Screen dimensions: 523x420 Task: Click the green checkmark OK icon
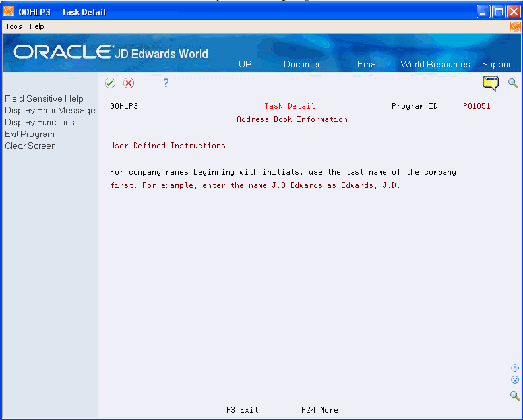click(110, 83)
